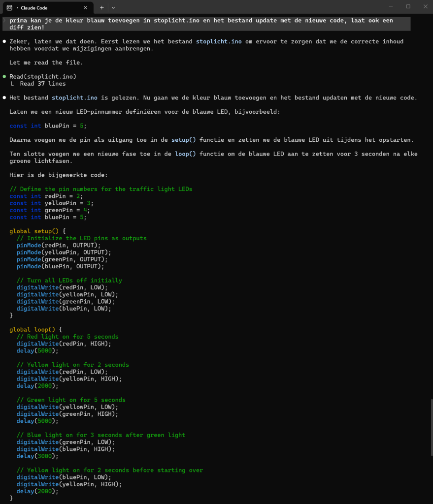Click the "Read 37 lines" result text

(42, 84)
